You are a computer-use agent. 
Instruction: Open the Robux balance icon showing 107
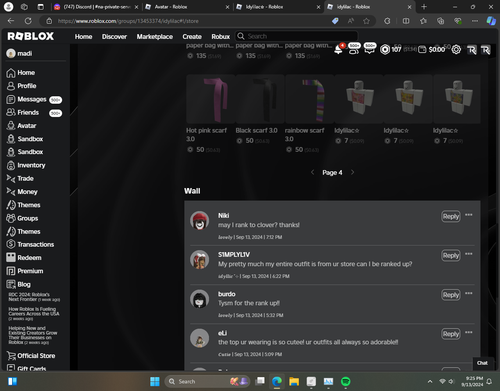tap(385, 50)
